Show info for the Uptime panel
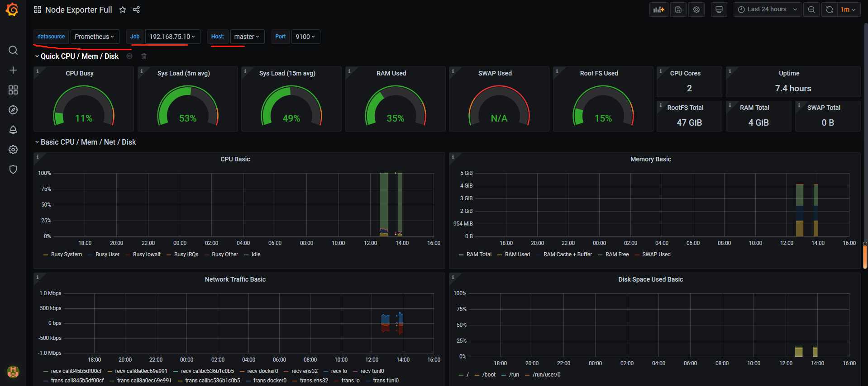The width and height of the screenshot is (868, 386). click(x=730, y=71)
